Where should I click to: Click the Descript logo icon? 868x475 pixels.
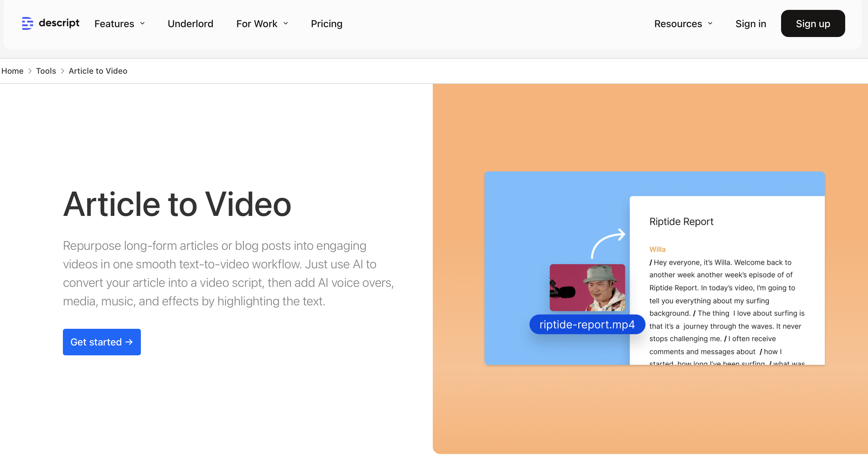(28, 23)
